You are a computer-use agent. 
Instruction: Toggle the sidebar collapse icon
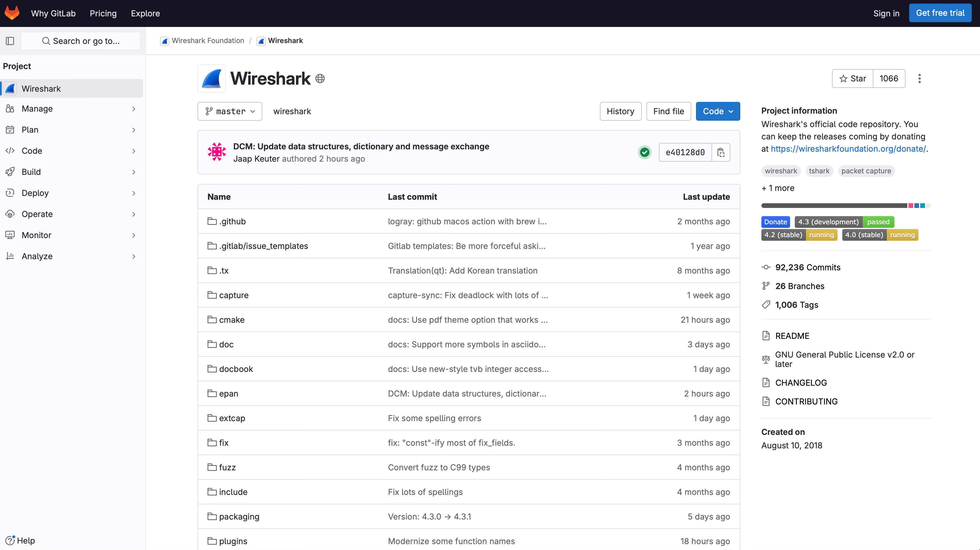click(x=10, y=41)
